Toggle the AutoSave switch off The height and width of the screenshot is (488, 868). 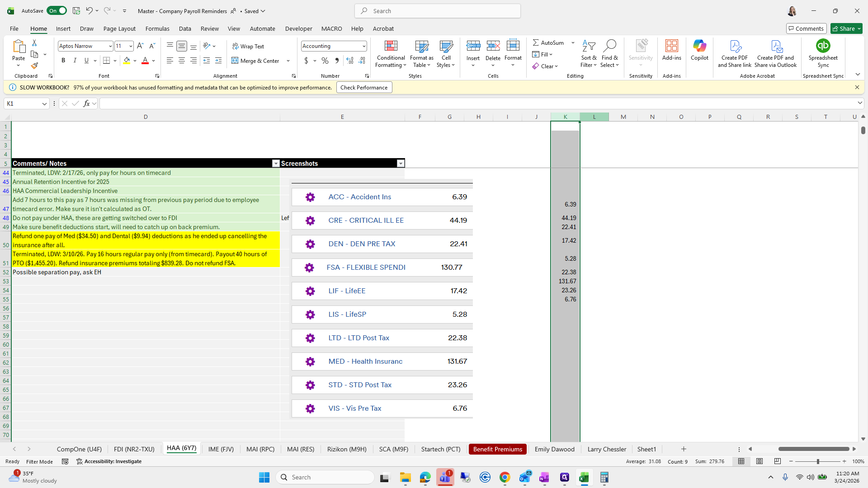57,11
